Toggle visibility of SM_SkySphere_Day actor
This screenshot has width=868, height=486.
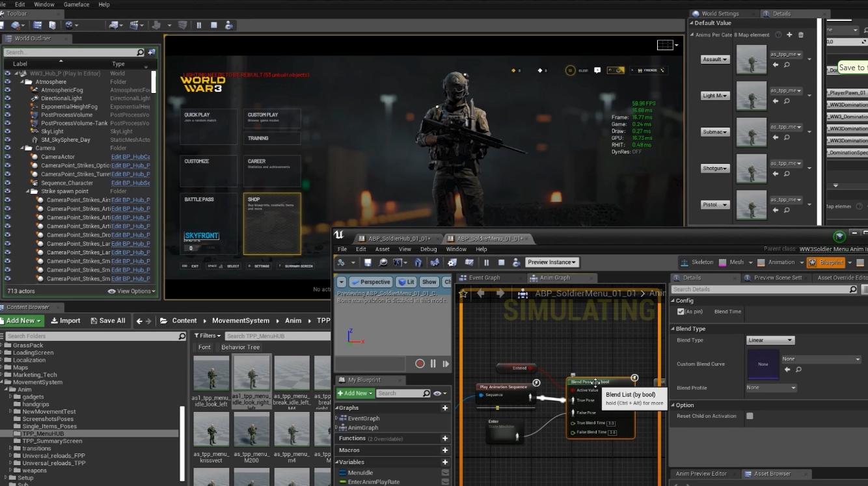tap(7, 140)
